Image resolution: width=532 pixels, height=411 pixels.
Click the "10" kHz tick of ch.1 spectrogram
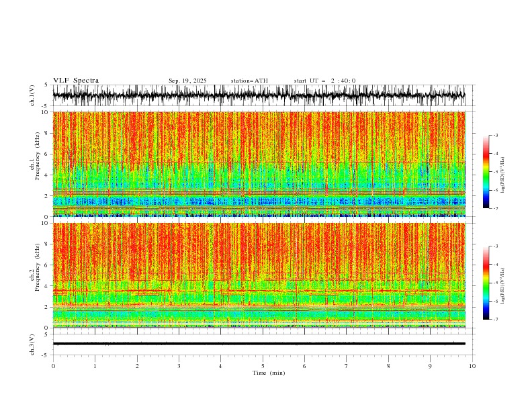click(46, 112)
